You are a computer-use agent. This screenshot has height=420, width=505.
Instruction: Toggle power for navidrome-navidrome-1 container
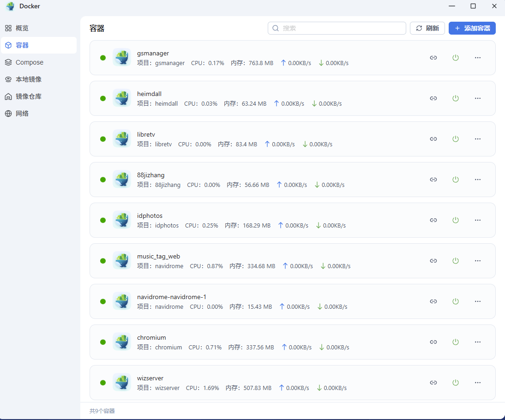(456, 301)
